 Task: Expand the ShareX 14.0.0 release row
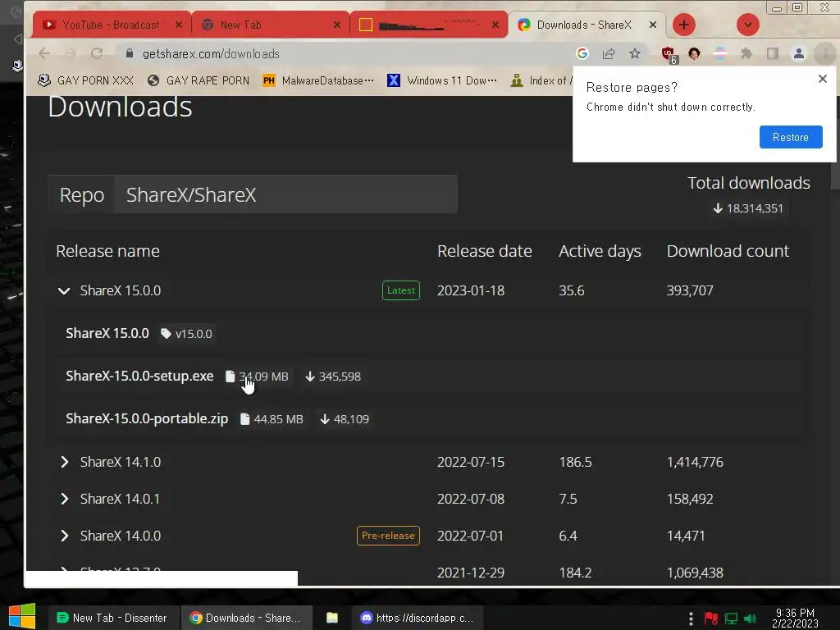pyautogui.click(x=64, y=536)
